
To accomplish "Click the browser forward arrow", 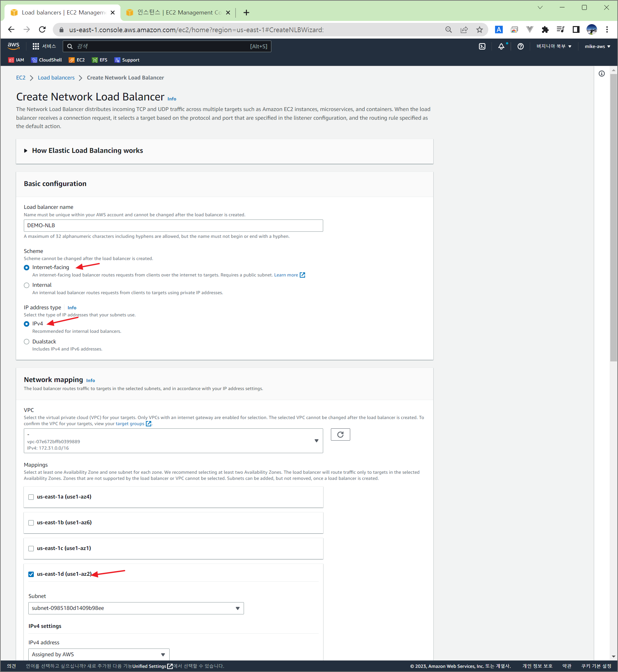I will (27, 29).
